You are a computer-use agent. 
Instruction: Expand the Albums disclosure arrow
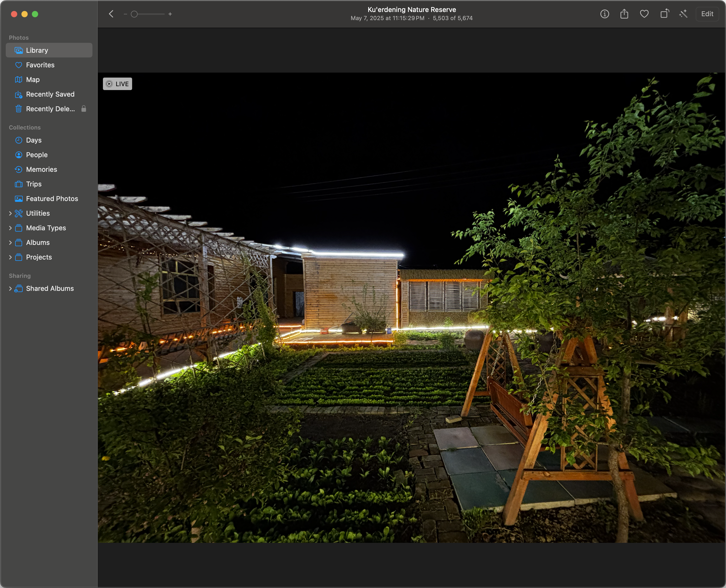(x=10, y=243)
